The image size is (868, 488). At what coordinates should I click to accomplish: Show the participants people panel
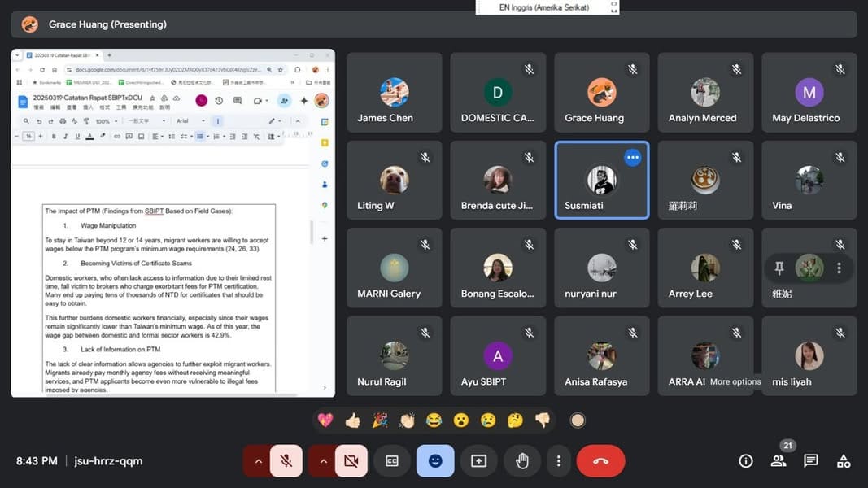tap(779, 461)
